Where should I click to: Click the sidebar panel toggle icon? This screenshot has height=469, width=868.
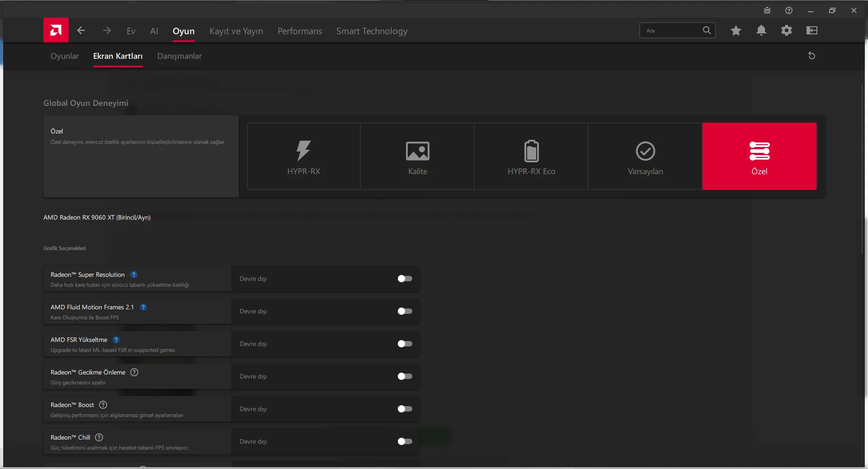click(x=812, y=30)
